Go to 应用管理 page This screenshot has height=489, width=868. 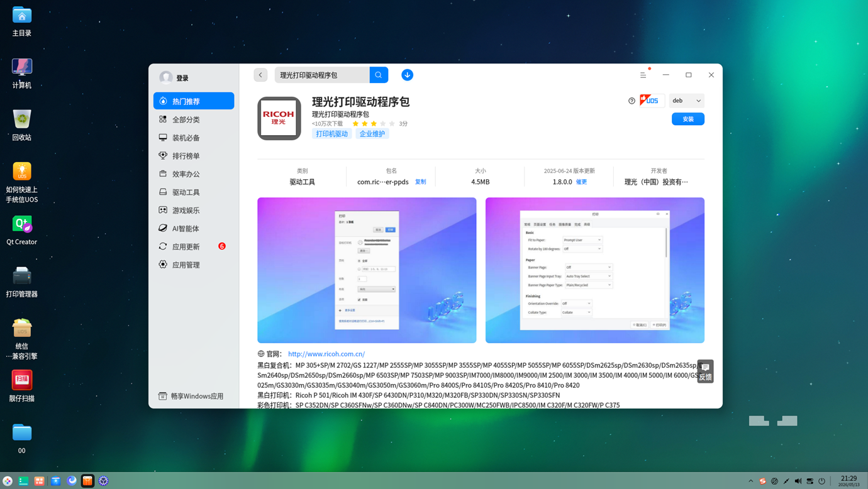point(194,265)
